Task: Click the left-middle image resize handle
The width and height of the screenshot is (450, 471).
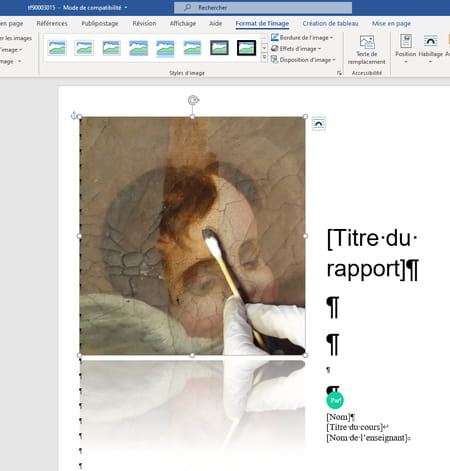Action: tap(79, 236)
